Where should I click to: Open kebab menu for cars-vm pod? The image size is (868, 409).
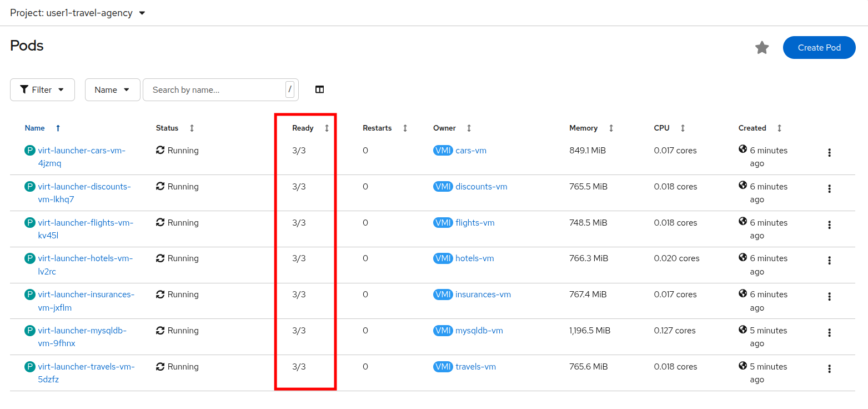coord(829,153)
